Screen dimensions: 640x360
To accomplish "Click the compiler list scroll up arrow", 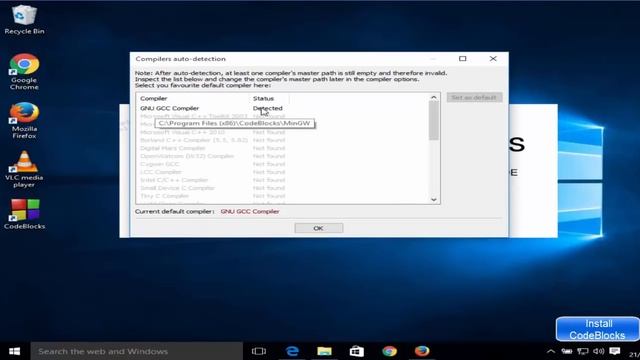I will pos(433,97).
